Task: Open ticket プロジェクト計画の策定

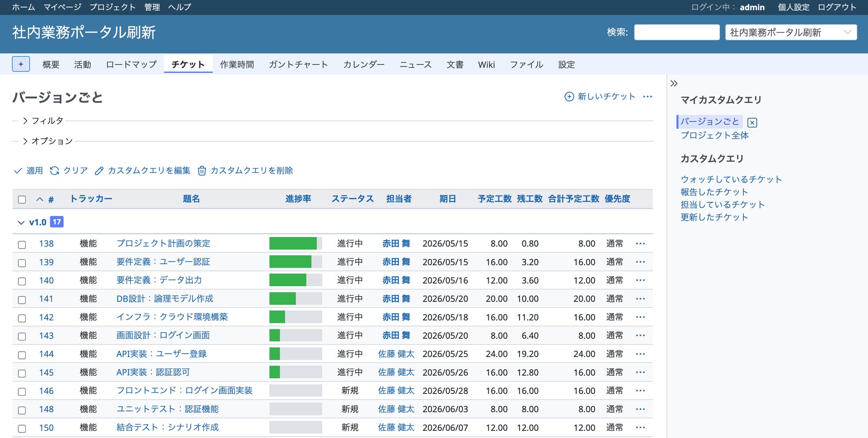Action: coord(163,243)
